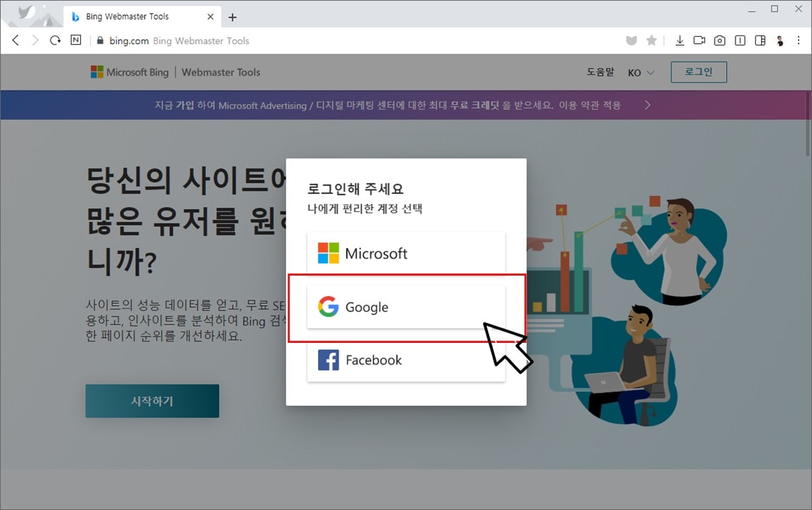Screen dimensions: 812x510
Task: Click the page vertical scrollbar
Action: (x=807, y=124)
